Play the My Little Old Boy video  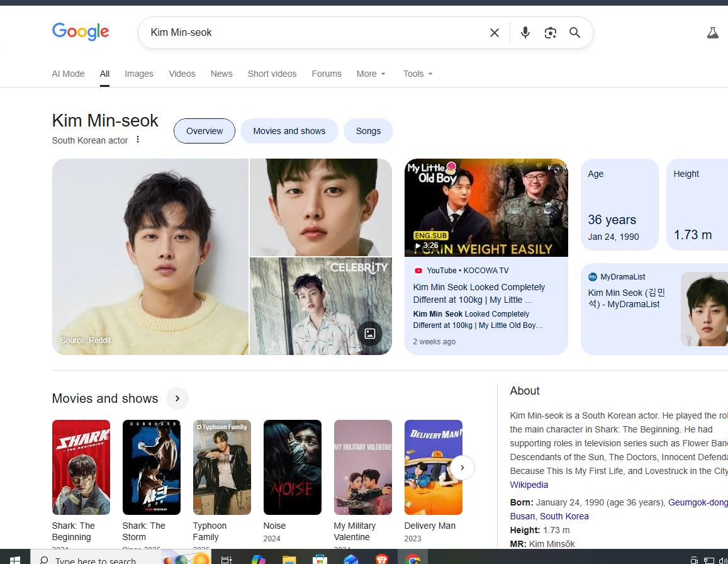(x=486, y=208)
